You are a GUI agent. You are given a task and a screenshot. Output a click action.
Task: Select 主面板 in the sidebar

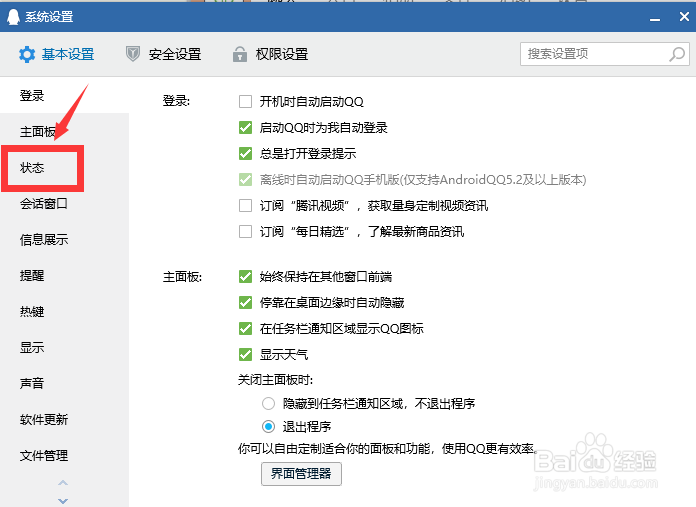point(38,132)
